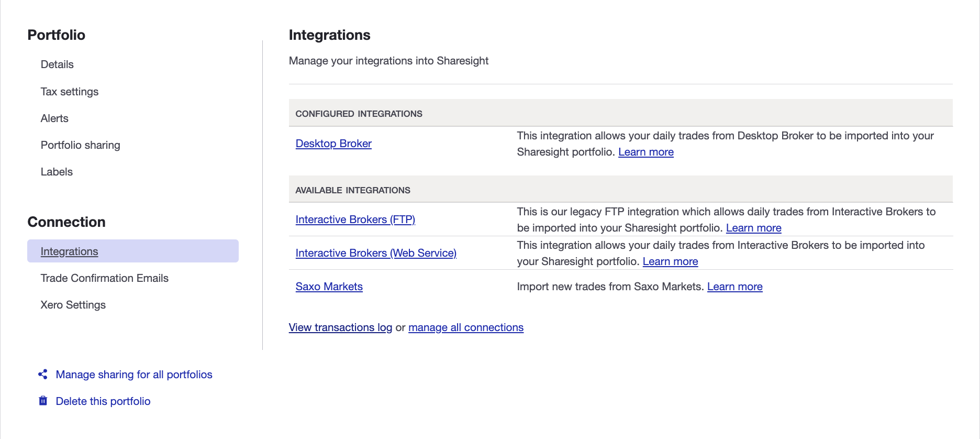This screenshot has width=980, height=439.
Task: Select Portfolio sharing in sidebar
Action: [x=81, y=145]
